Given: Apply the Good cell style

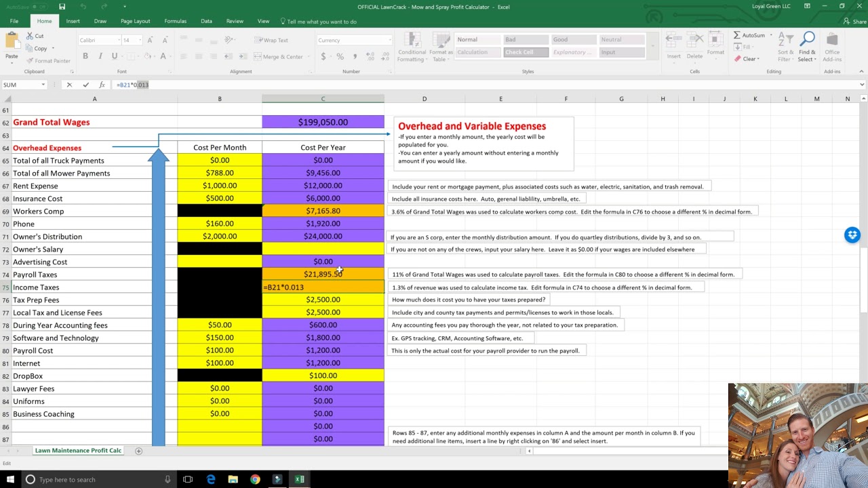Looking at the screenshot, I should click(575, 39).
